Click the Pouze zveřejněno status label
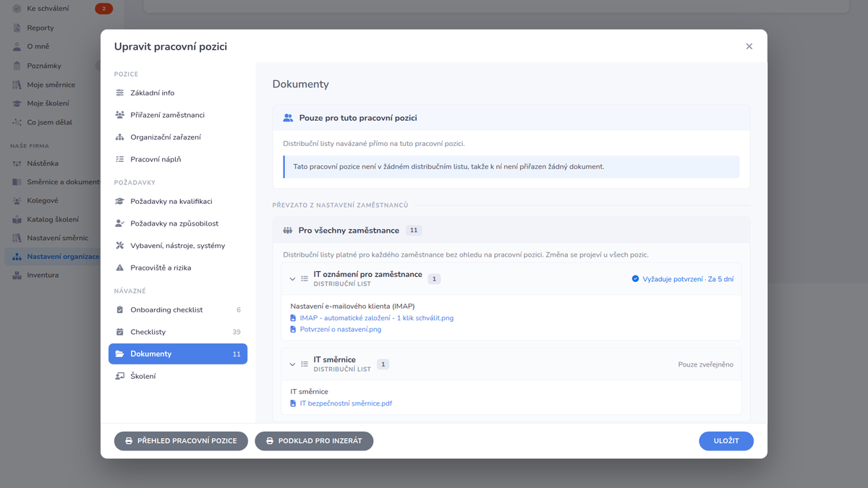Screen dimensions: 868x488 click(x=705, y=364)
